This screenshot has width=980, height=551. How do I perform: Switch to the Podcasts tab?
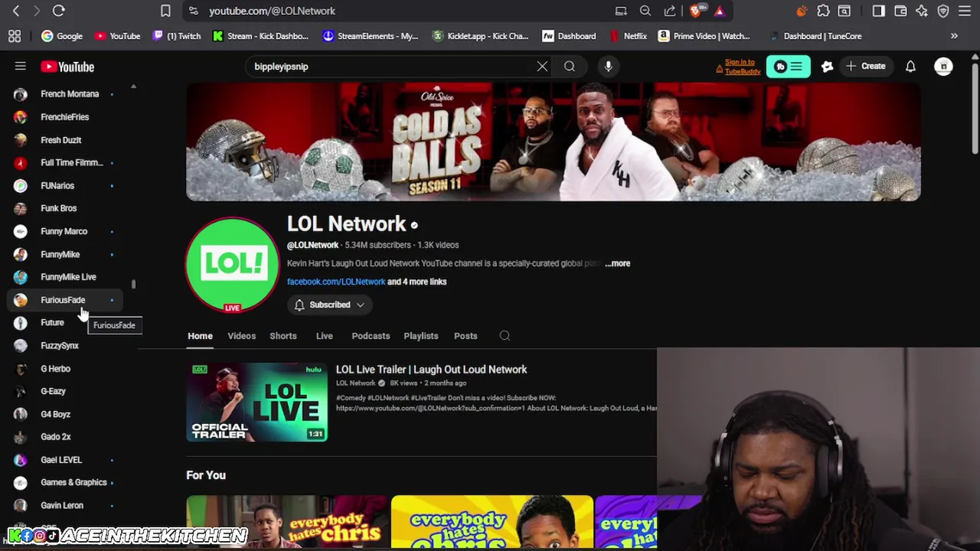click(371, 336)
